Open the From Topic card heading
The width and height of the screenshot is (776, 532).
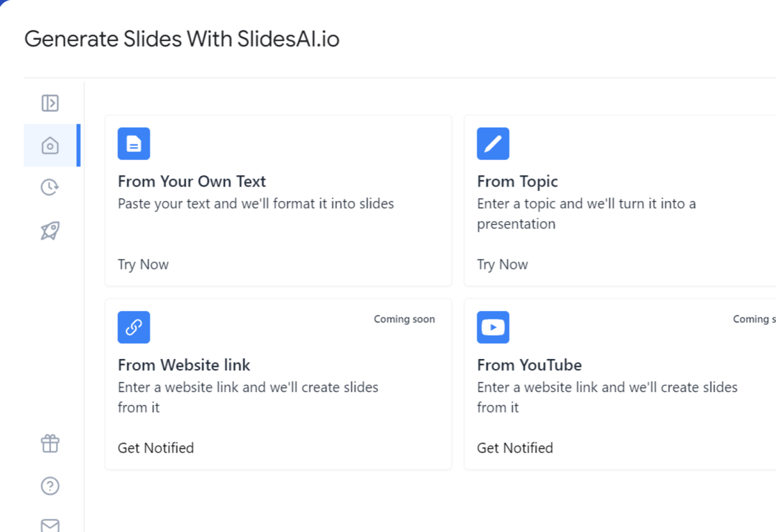tap(517, 182)
